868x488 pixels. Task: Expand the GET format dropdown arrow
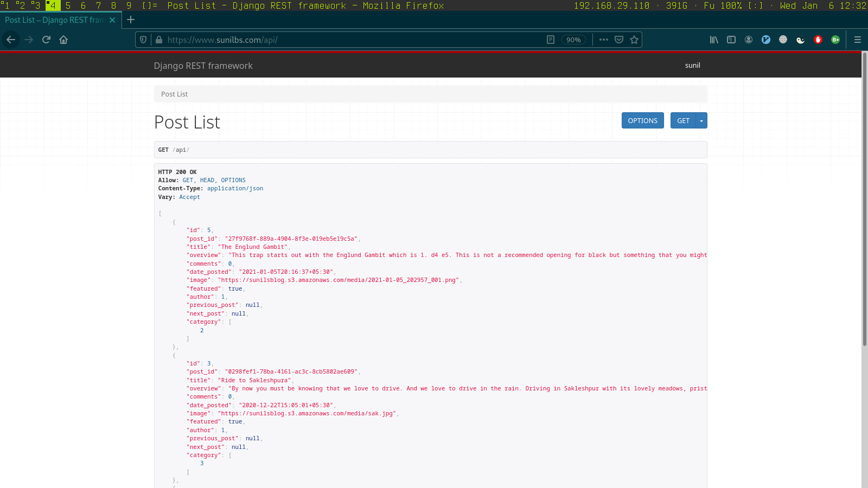pos(701,120)
